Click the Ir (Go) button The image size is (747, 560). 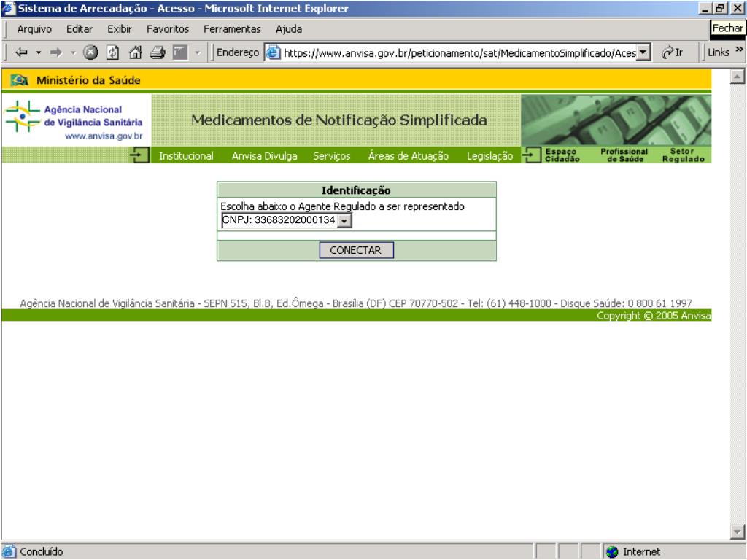[673, 52]
